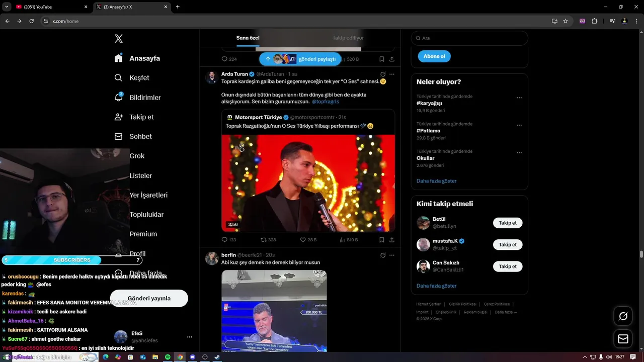Open Discord from the taskbar
This screenshot has width=644, height=362.
[192, 357]
